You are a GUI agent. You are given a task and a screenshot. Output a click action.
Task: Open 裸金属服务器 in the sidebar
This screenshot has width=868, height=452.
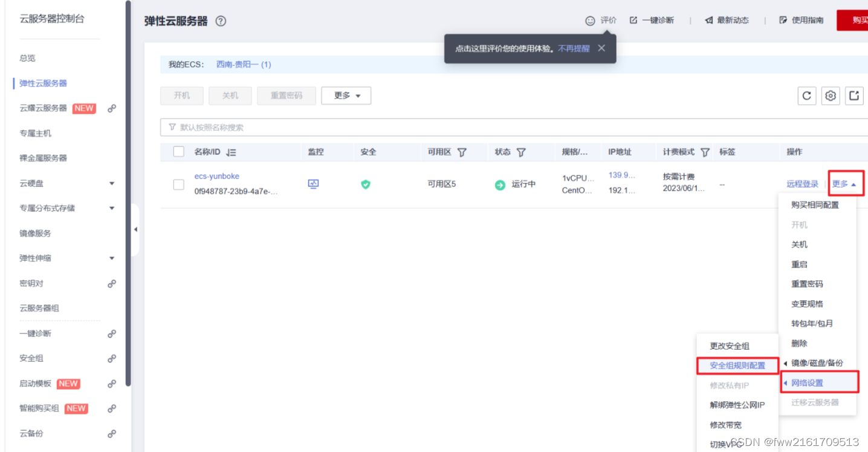(43, 159)
